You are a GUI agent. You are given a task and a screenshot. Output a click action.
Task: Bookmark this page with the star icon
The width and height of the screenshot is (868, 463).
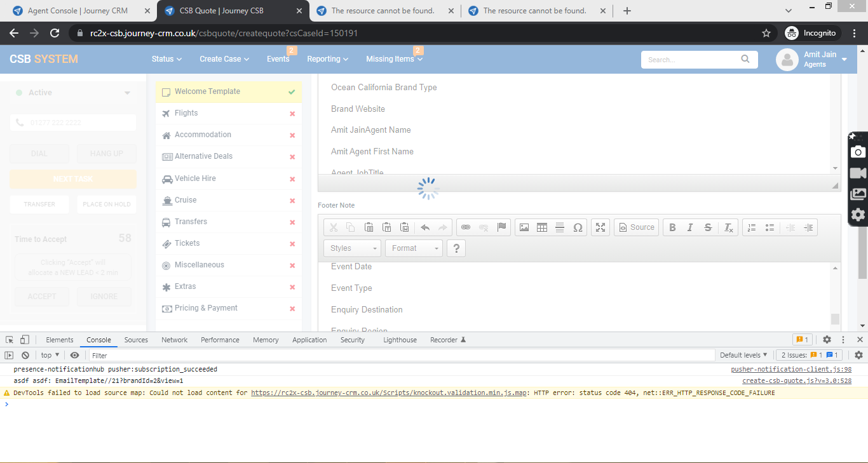click(766, 33)
